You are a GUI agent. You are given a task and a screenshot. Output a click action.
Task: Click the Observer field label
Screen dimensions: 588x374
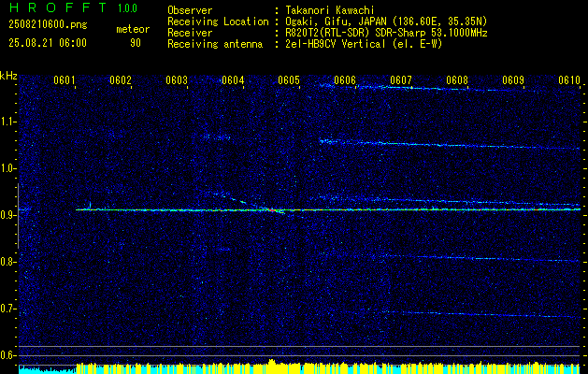[x=190, y=10]
